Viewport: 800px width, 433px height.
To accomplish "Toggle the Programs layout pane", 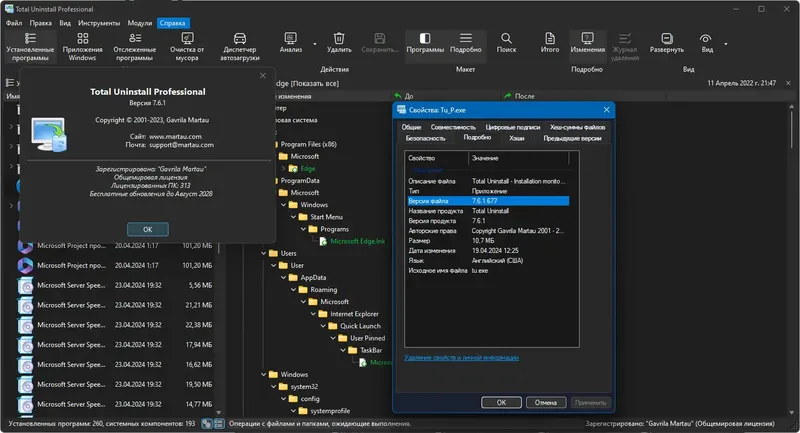I will 425,42.
